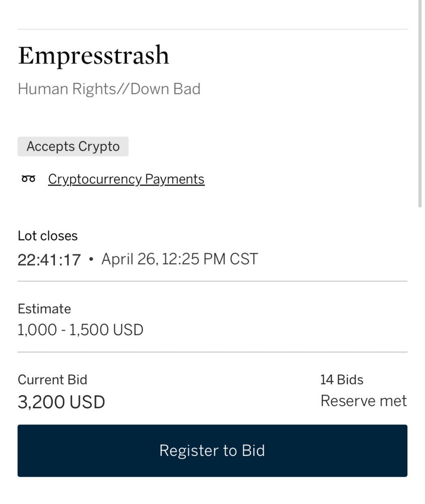
Task: Click the bullet separator next to the timer
Action: click(91, 260)
